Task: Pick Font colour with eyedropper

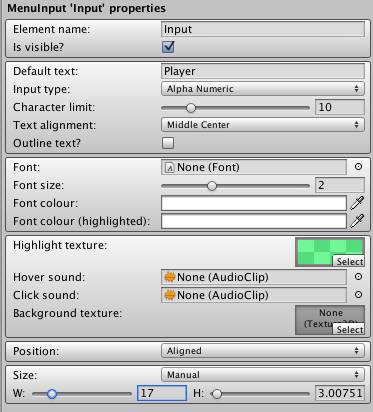Action: click(x=357, y=203)
